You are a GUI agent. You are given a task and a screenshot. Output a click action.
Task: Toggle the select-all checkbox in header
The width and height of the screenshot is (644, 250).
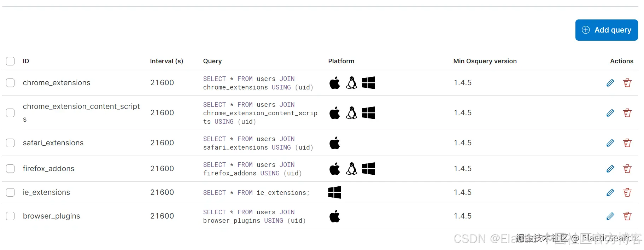click(x=10, y=61)
